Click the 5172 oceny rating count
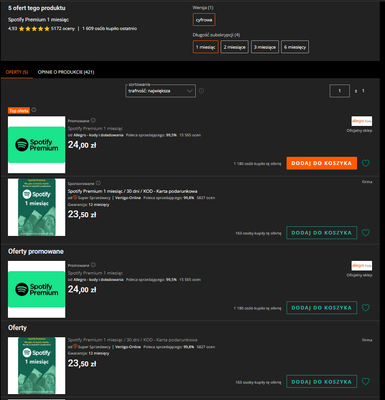The height and width of the screenshot is (400, 385). [x=63, y=29]
